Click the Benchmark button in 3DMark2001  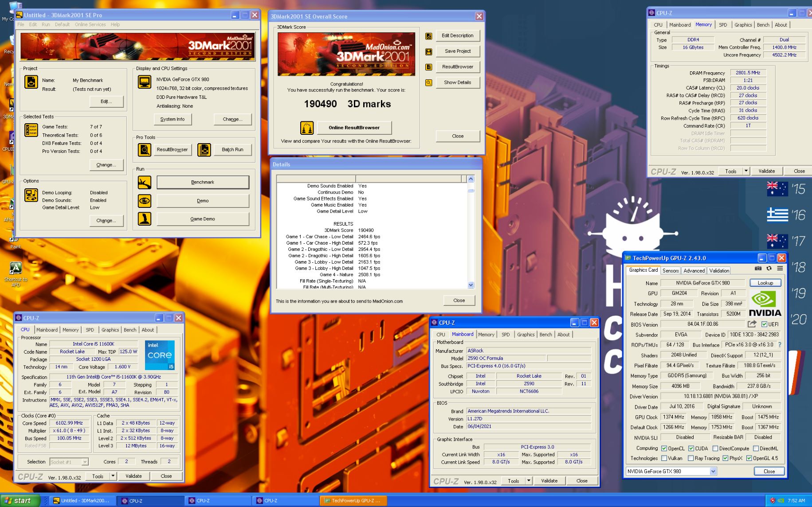pyautogui.click(x=203, y=182)
